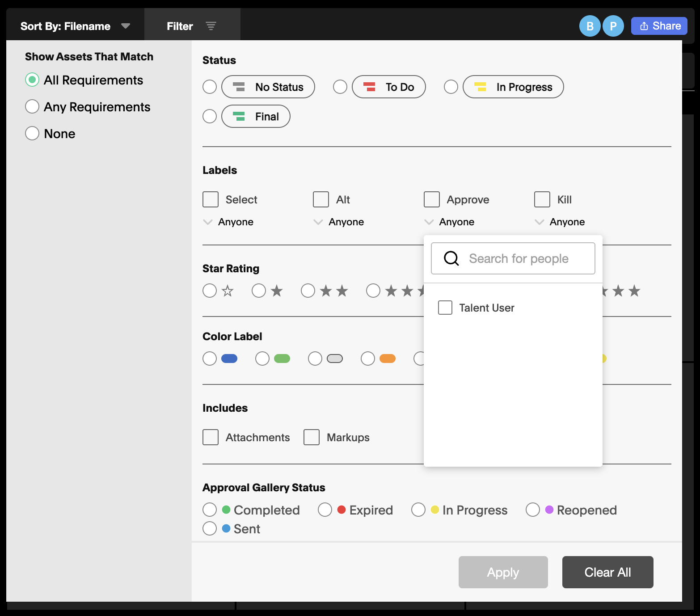The image size is (700, 616).
Task: Select the two-star rating radio button
Action: click(x=308, y=291)
